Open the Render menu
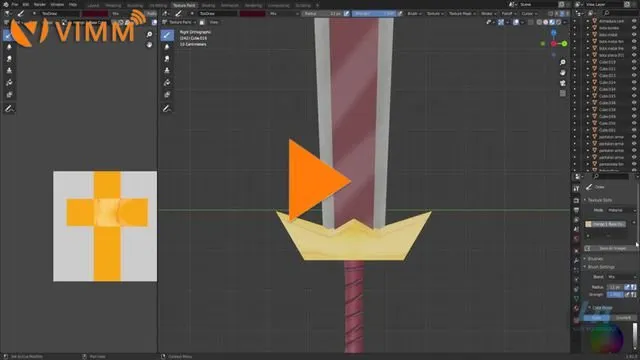This screenshot has width=640, height=360. pos(40,4)
